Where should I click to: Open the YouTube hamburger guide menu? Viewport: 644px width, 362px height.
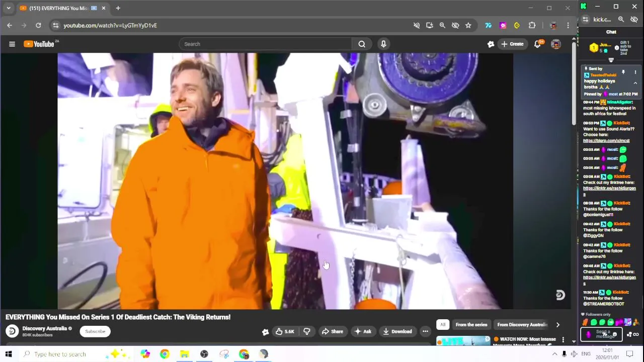pyautogui.click(x=12, y=44)
